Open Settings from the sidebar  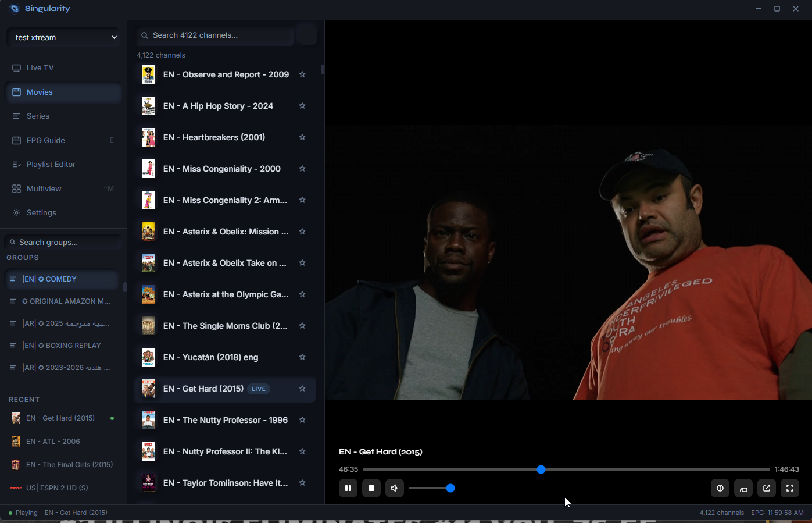(x=41, y=213)
